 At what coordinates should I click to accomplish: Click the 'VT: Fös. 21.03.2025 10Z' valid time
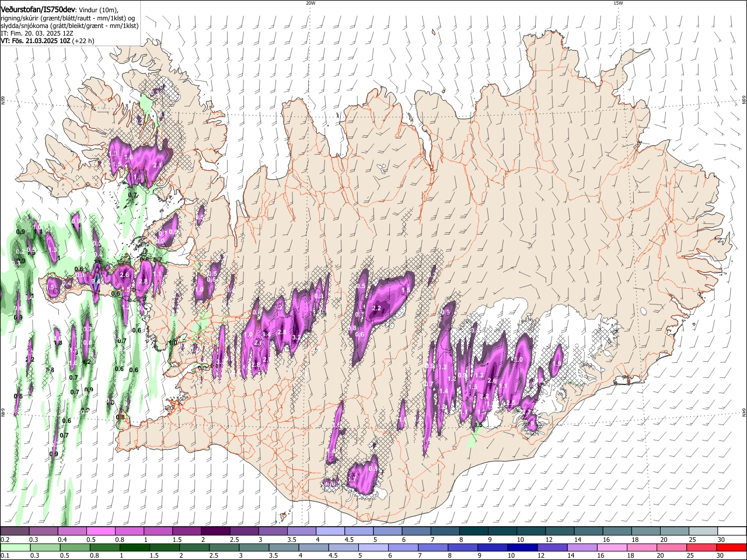(x=36, y=41)
